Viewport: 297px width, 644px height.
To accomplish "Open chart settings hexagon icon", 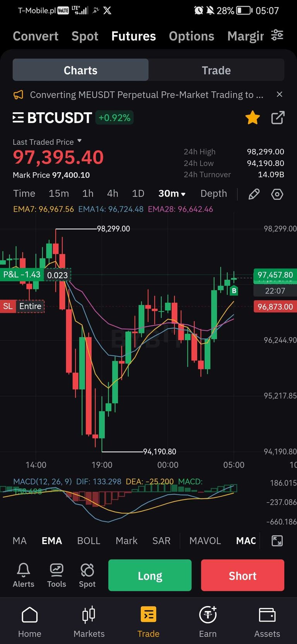I will click(277, 194).
